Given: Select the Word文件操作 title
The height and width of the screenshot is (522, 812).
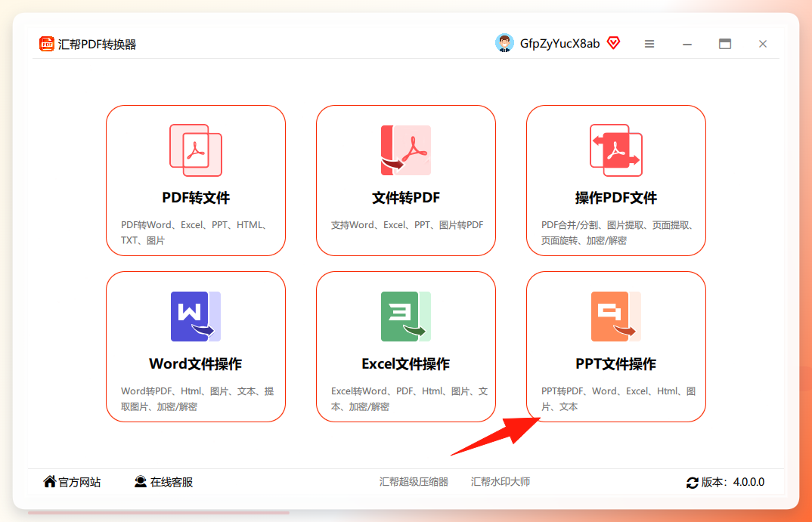Looking at the screenshot, I should 196,363.
